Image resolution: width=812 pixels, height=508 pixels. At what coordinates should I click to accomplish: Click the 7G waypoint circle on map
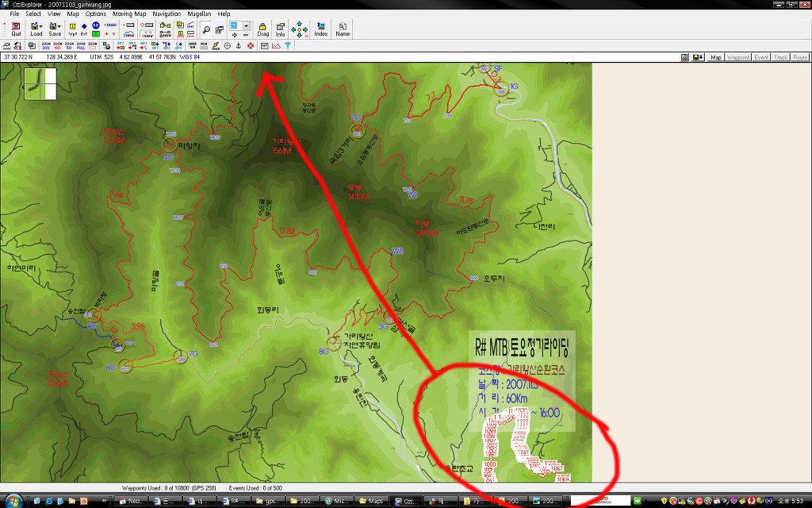[181, 357]
